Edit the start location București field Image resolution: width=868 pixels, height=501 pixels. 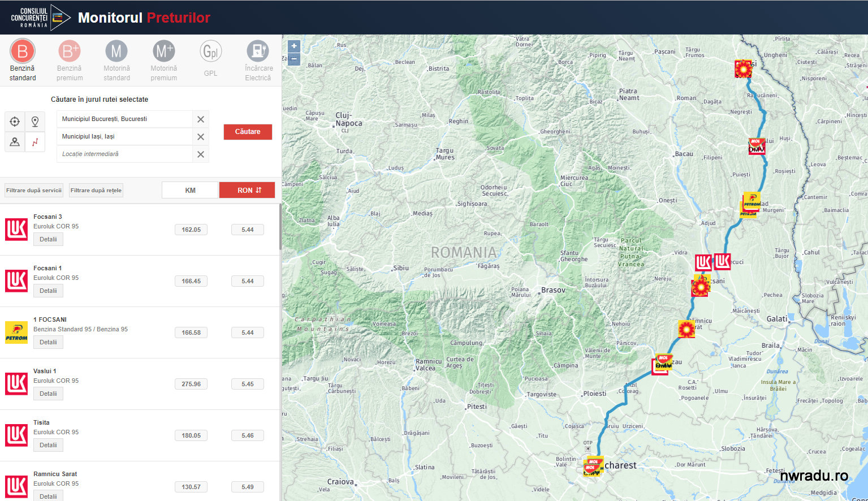pyautogui.click(x=124, y=119)
